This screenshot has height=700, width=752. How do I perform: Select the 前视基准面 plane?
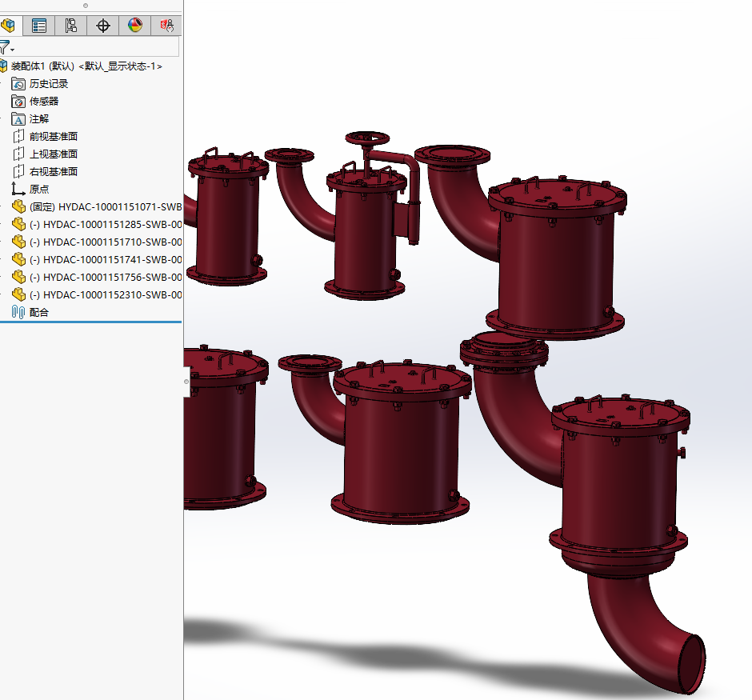point(54,137)
